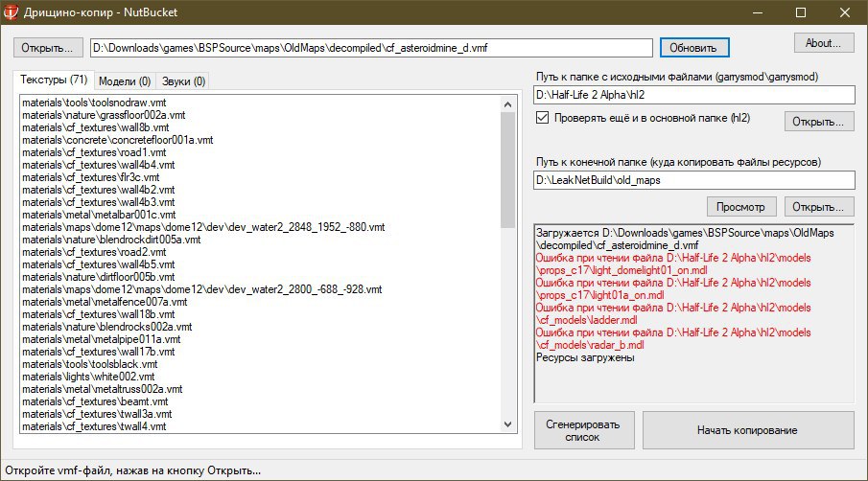Click the texture list scroll up arrow
The image size is (868, 481).
[507, 103]
